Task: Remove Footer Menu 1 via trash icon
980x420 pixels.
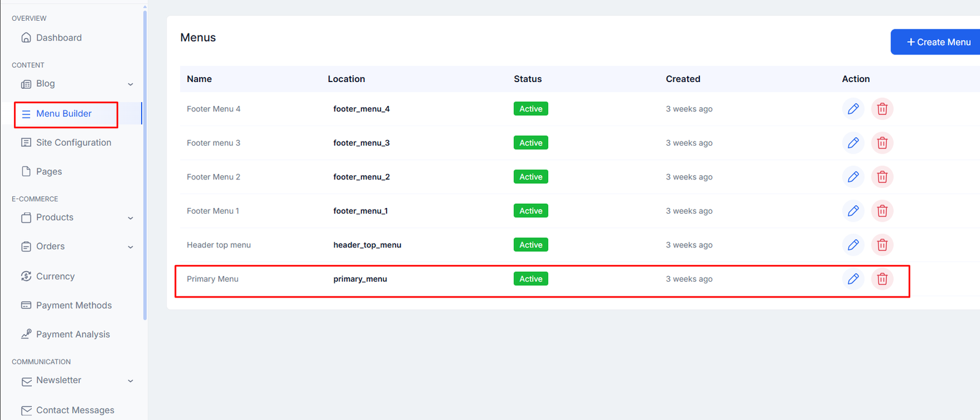Action: pyautogui.click(x=882, y=211)
